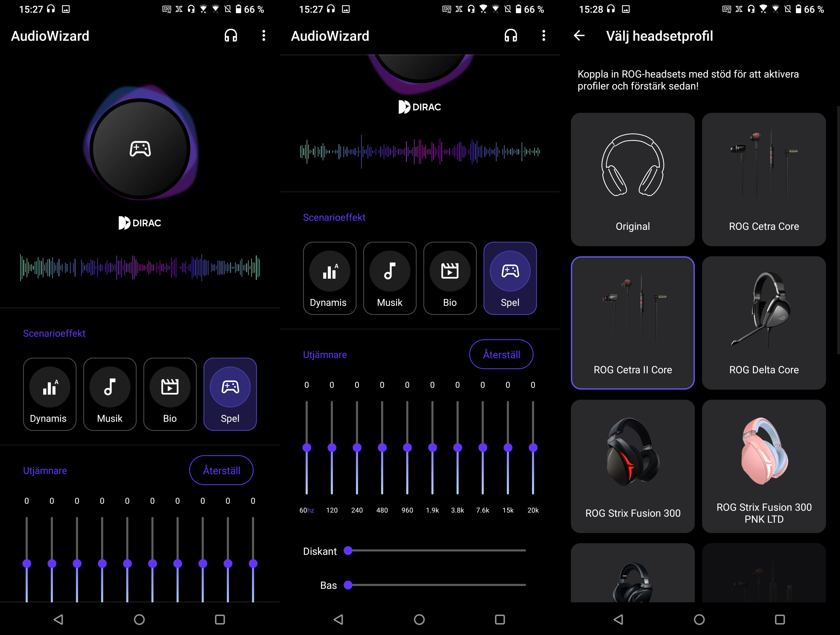Click 7.6k equalizer slider handle in middle screen
Image resolution: width=840 pixels, height=635 pixels.
483,448
